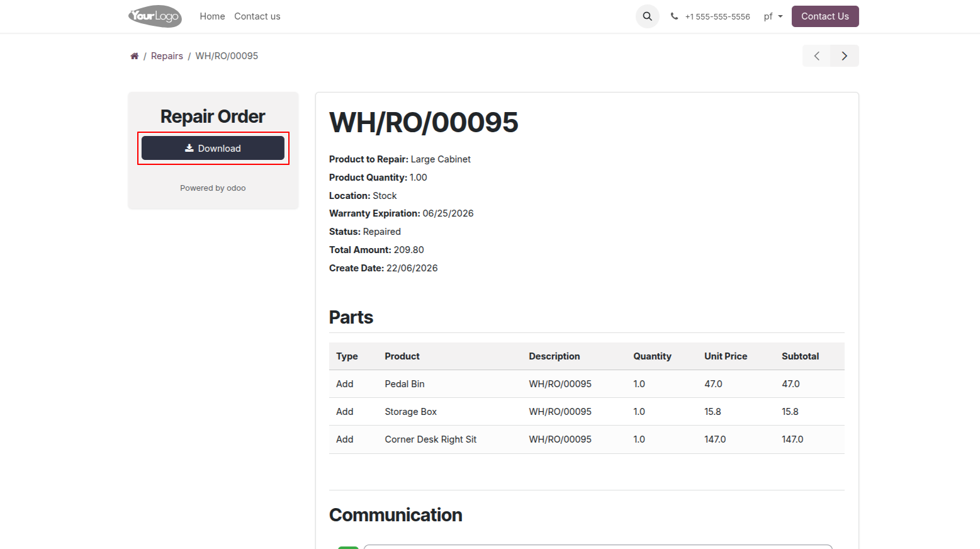Open the Repairs breadcrumb link

[167, 56]
